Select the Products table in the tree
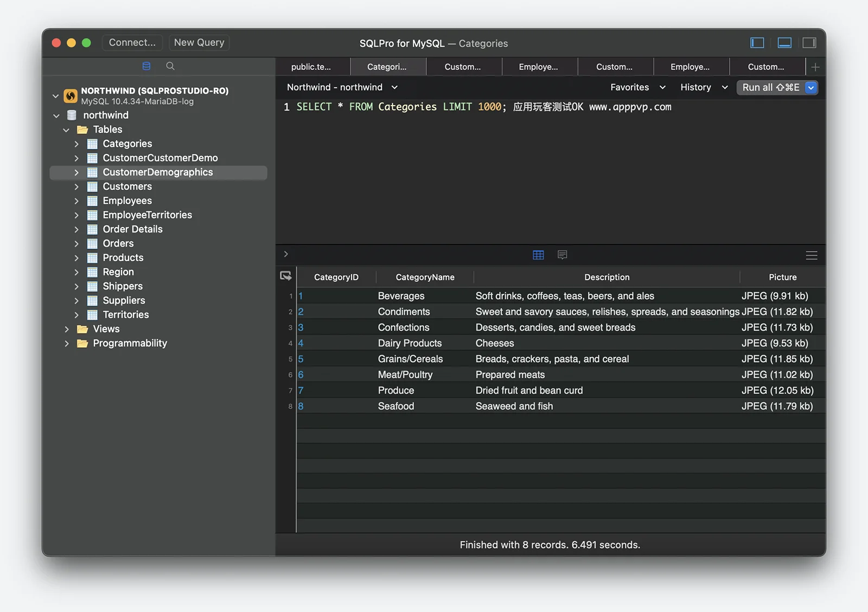 tap(123, 258)
